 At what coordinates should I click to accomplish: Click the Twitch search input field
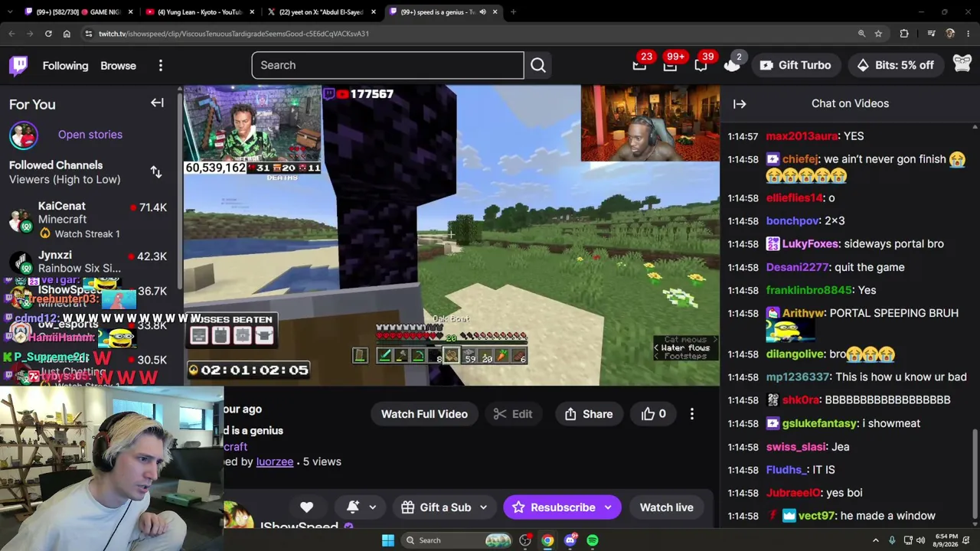tap(387, 65)
